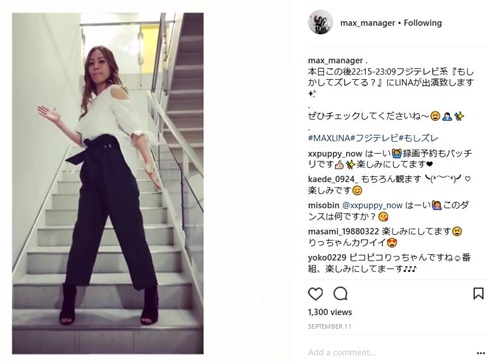Open the #MAXLINA hashtag
Viewport: 490px width, 362px height.
pyautogui.click(x=329, y=138)
